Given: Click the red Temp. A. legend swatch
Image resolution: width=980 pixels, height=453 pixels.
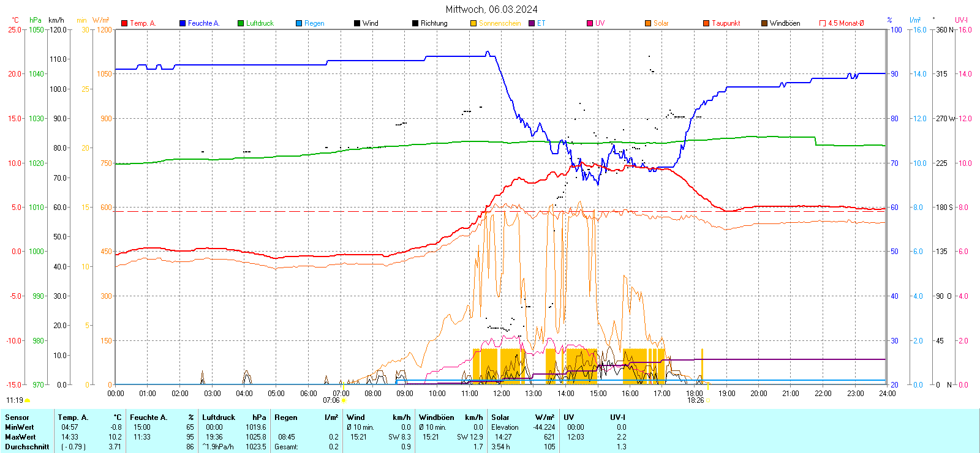Looking at the screenshot, I should click(124, 23).
